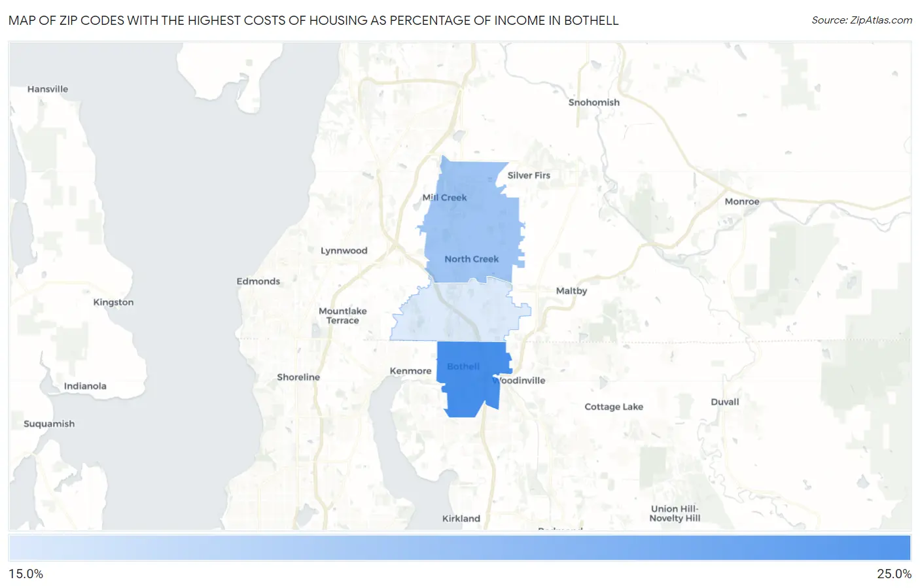Click the 'Lynnwood' map label
This screenshot has height=588, width=920.
(344, 251)
